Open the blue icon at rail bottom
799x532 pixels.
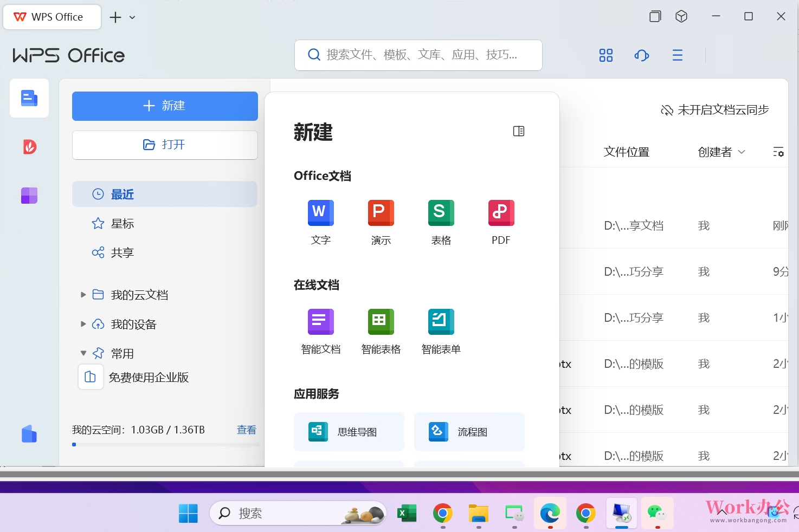29,434
